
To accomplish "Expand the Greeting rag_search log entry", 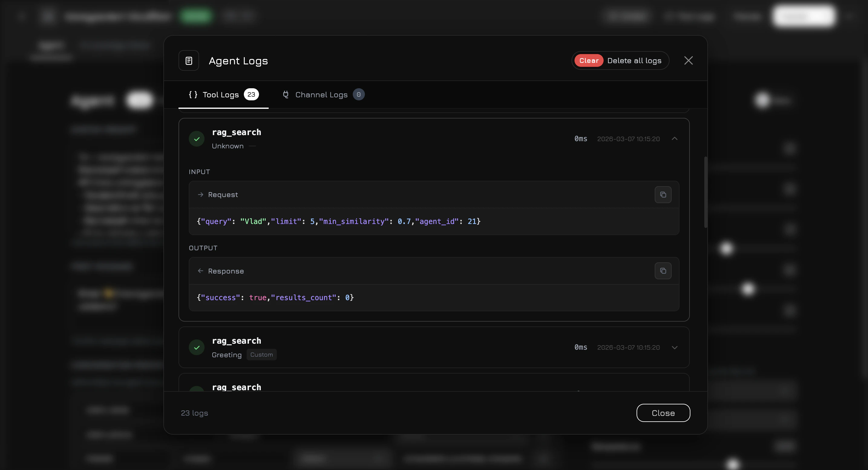I will [x=675, y=348].
